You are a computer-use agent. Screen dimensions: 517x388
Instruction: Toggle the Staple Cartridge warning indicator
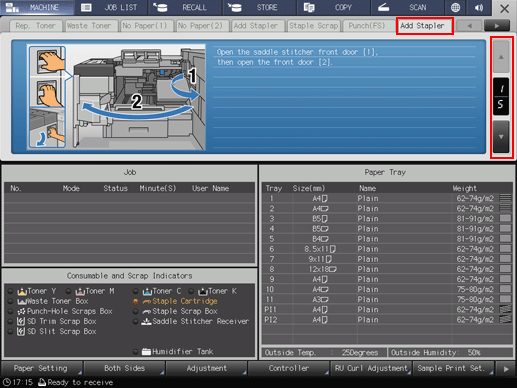coord(135,302)
